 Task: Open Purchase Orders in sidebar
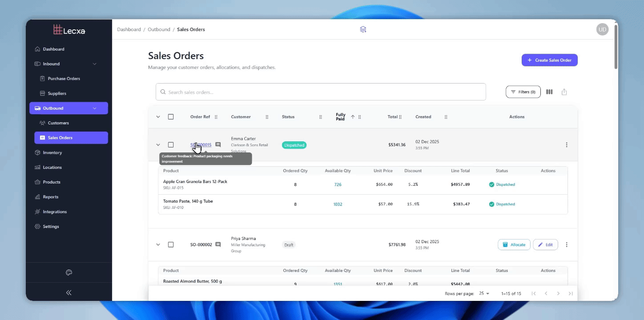click(71, 79)
